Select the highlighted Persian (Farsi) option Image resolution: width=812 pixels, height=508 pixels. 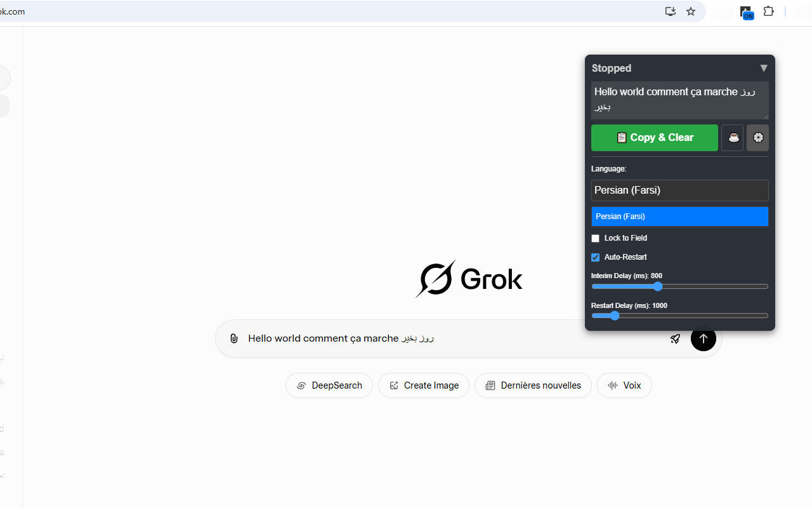pos(680,217)
